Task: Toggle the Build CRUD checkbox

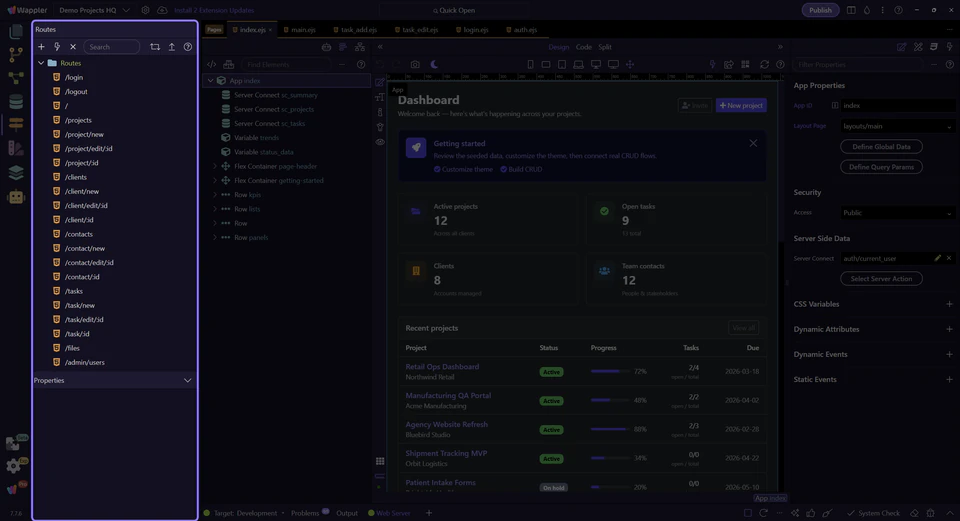Action: [503, 170]
